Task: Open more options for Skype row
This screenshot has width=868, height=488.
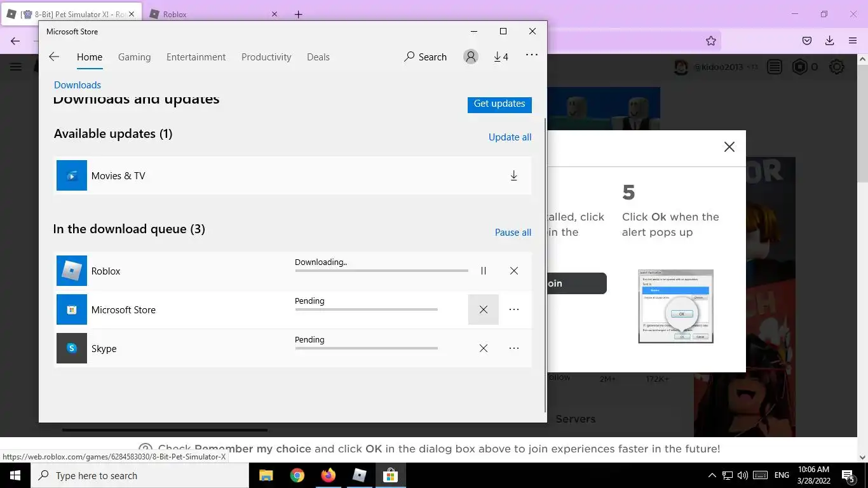Action: coord(514,348)
